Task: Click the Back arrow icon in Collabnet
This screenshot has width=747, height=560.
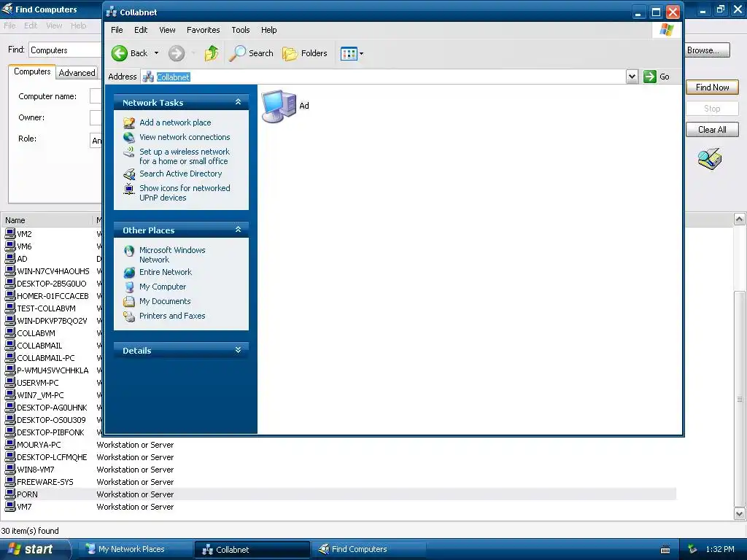Action: click(120, 53)
